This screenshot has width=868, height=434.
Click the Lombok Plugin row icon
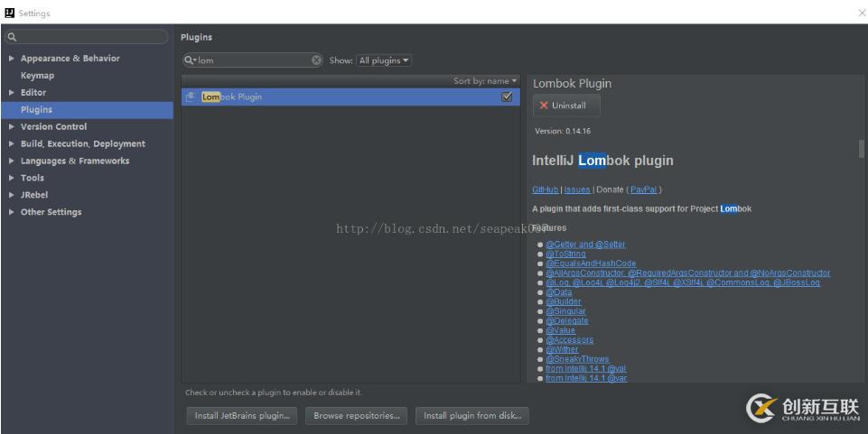[x=190, y=97]
